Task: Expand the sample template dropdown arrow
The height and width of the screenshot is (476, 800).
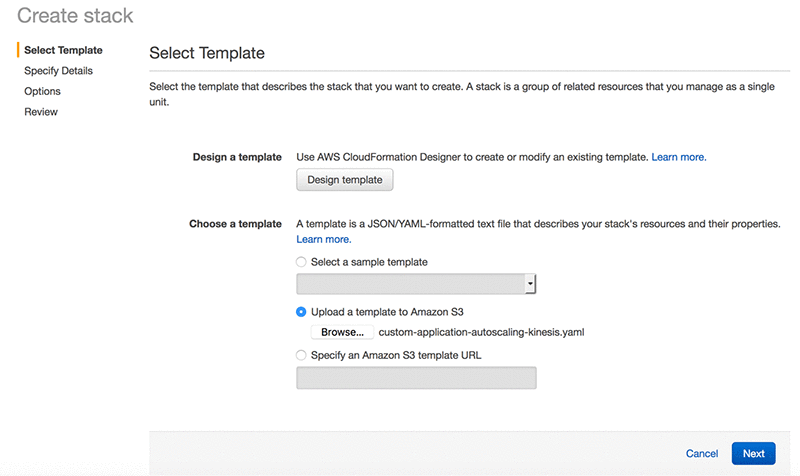Action: point(531,285)
